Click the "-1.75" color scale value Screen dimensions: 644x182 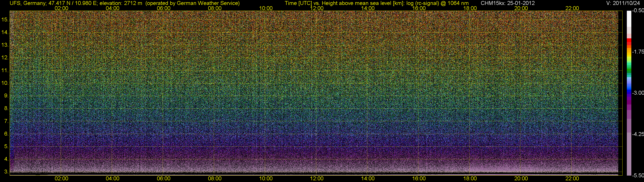(x=638, y=52)
